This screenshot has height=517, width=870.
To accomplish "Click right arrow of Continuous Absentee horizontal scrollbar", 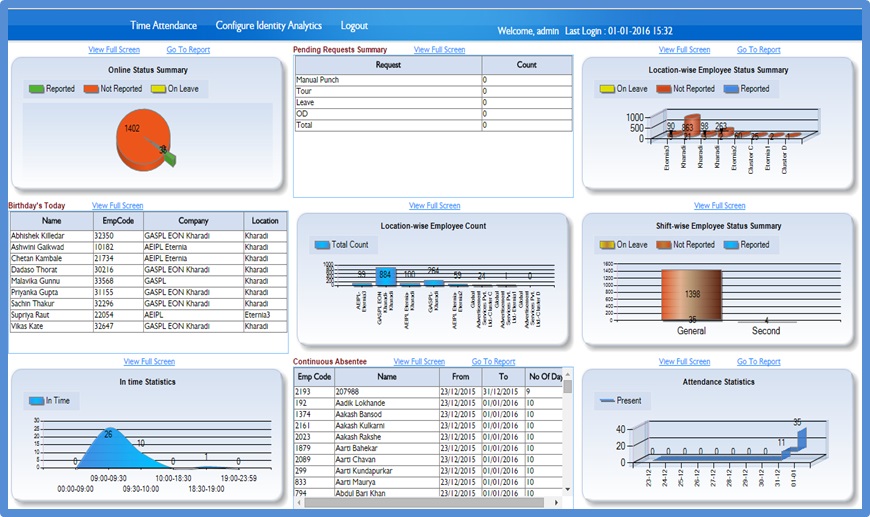I will click(556, 503).
